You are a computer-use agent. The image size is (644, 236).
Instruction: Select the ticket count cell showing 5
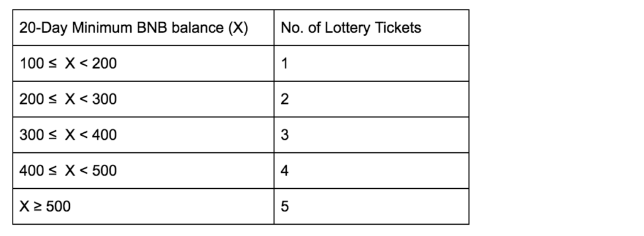(371, 206)
